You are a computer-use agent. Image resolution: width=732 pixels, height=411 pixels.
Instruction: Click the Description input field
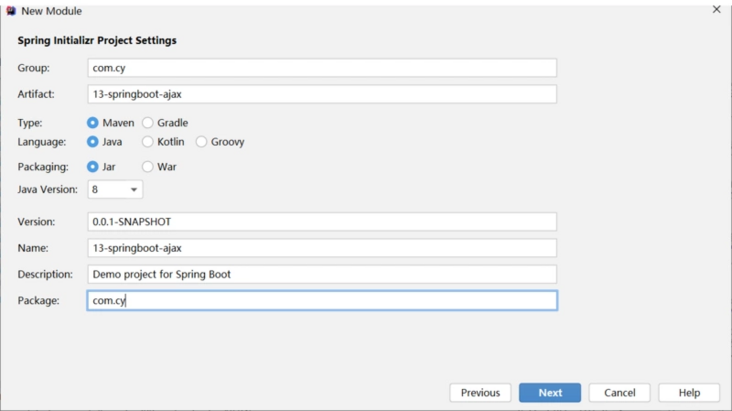click(x=322, y=274)
